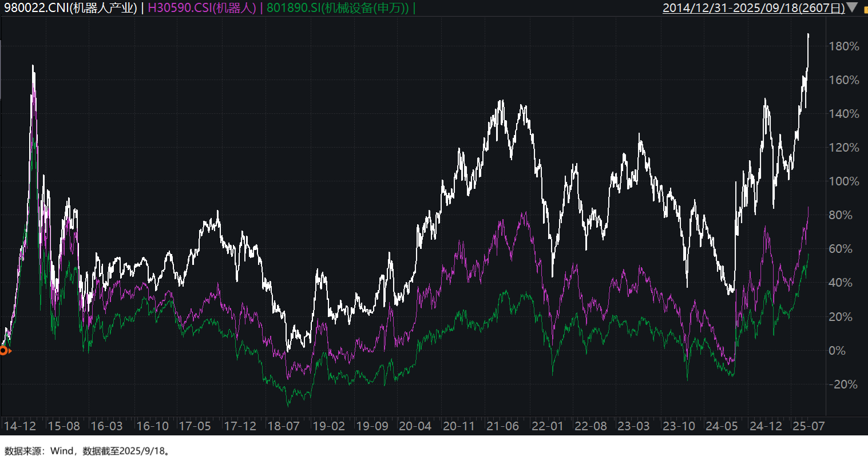Screen dimensions: 868x468
Task: Open the date range dropdown arrow
Action: coord(852,7)
